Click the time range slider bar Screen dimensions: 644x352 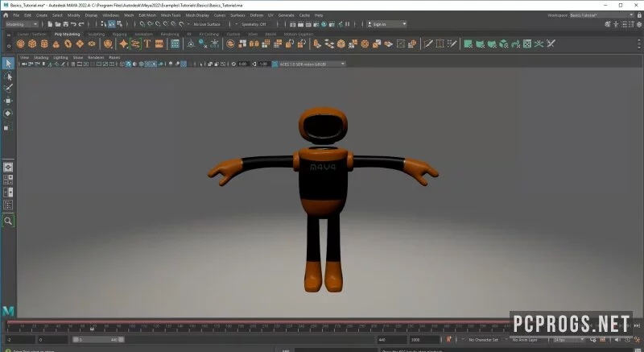98,340
